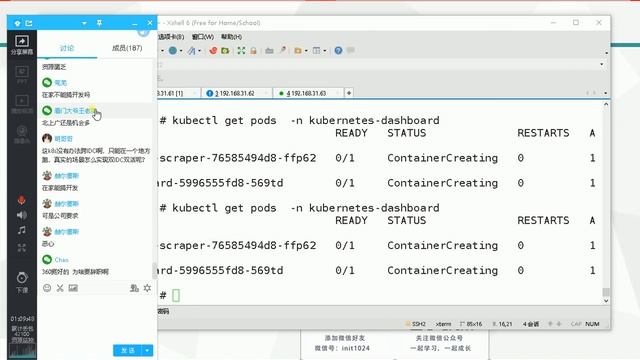640x360 pixels.
Task: Click the blue help question mark icon
Action: [x=338, y=51]
